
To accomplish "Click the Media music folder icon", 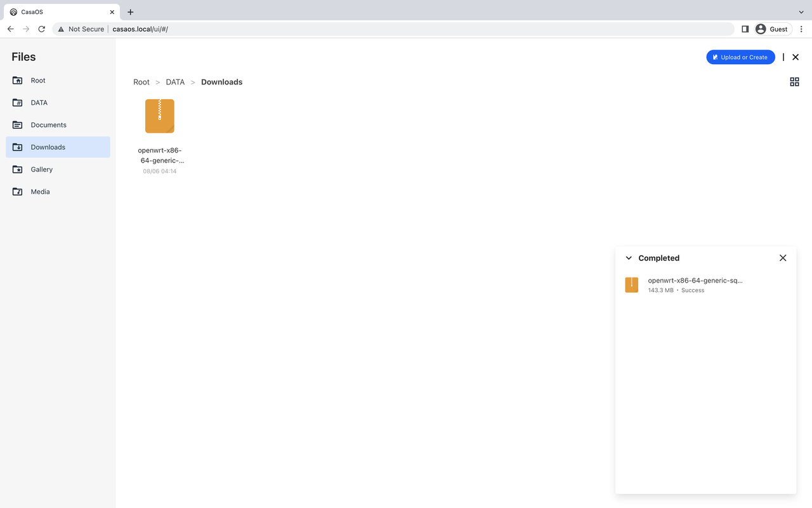I will pos(18,192).
